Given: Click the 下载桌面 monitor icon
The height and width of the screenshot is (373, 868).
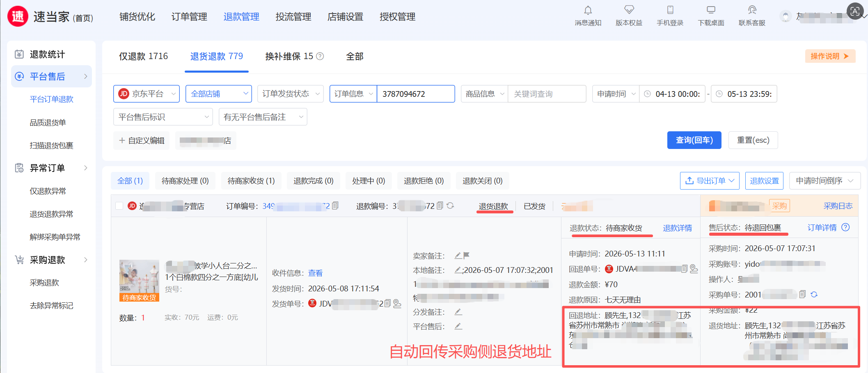Looking at the screenshot, I should [711, 9].
